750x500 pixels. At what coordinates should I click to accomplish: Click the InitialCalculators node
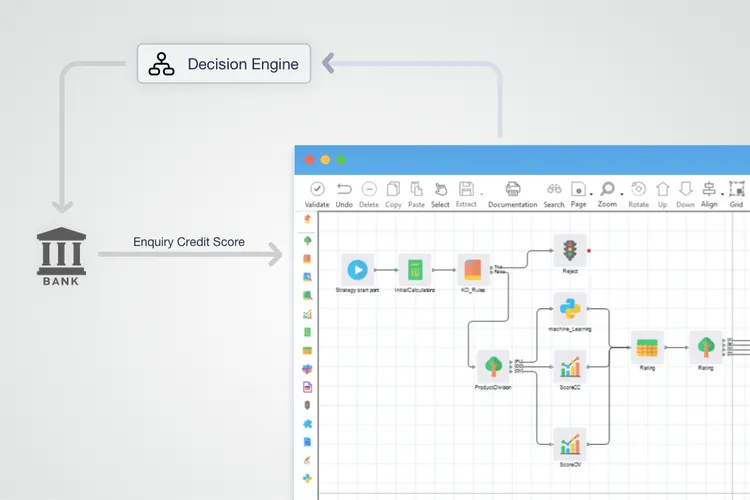tap(414, 269)
